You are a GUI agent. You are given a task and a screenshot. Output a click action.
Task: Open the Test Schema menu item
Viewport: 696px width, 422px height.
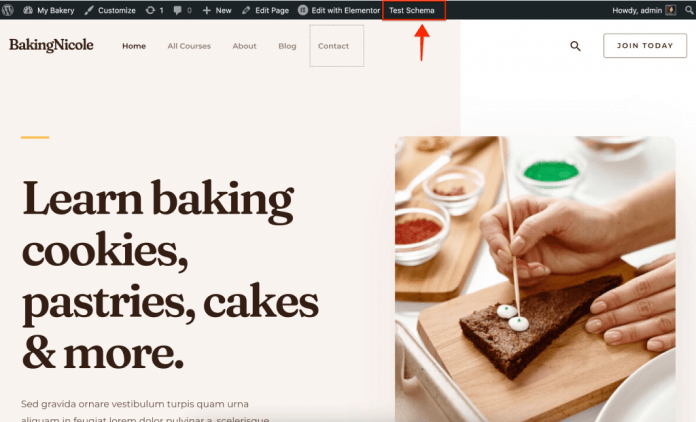coord(412,10)
